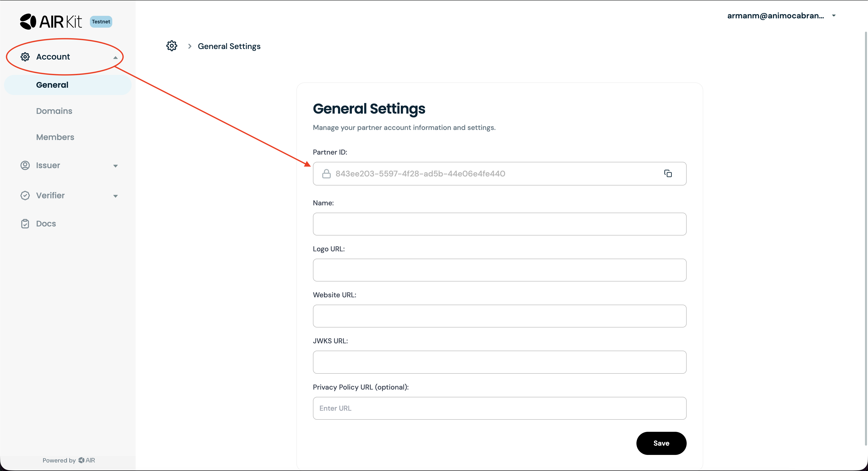Click the Verifier checkmark badge icon
This screenshot has width=868, height=471.
tap(25, 196)
